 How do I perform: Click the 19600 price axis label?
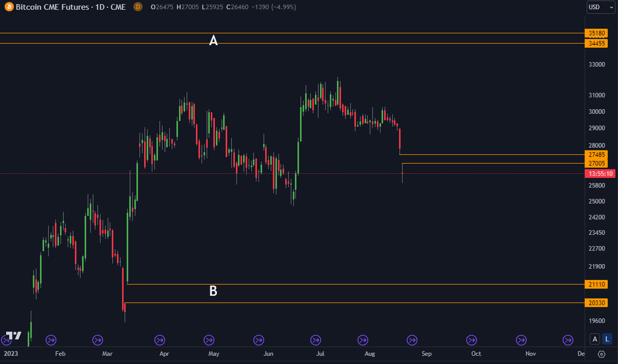click(x=597, y=321)
